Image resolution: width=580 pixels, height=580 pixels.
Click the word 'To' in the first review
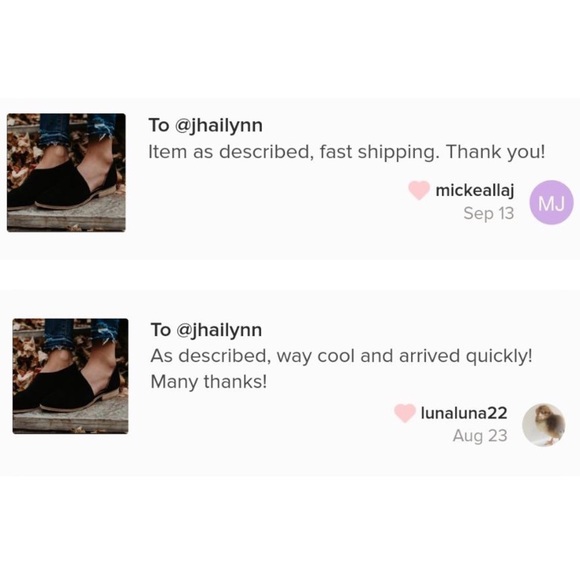point(158,125)
